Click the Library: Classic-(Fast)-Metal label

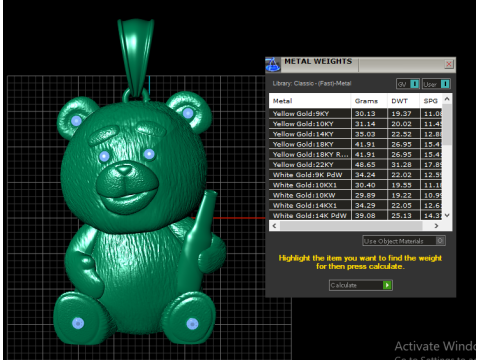tap(312, 83)
